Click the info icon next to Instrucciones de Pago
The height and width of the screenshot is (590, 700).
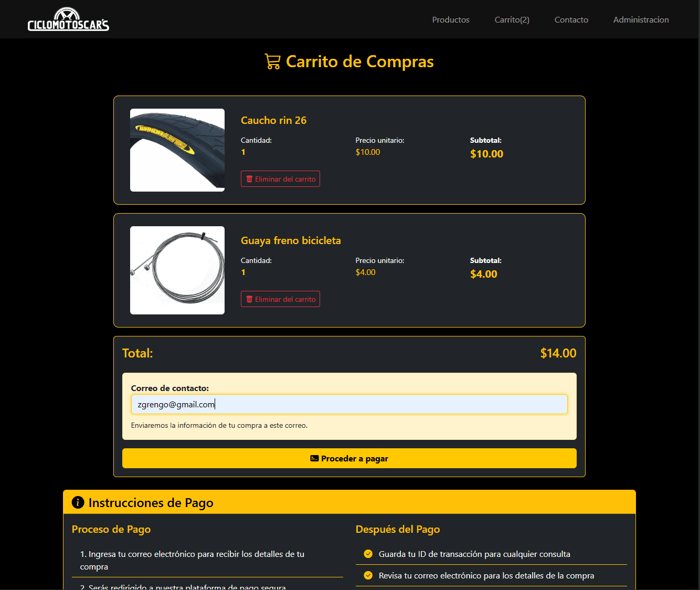pyautogui.click(x=78, y=502)
